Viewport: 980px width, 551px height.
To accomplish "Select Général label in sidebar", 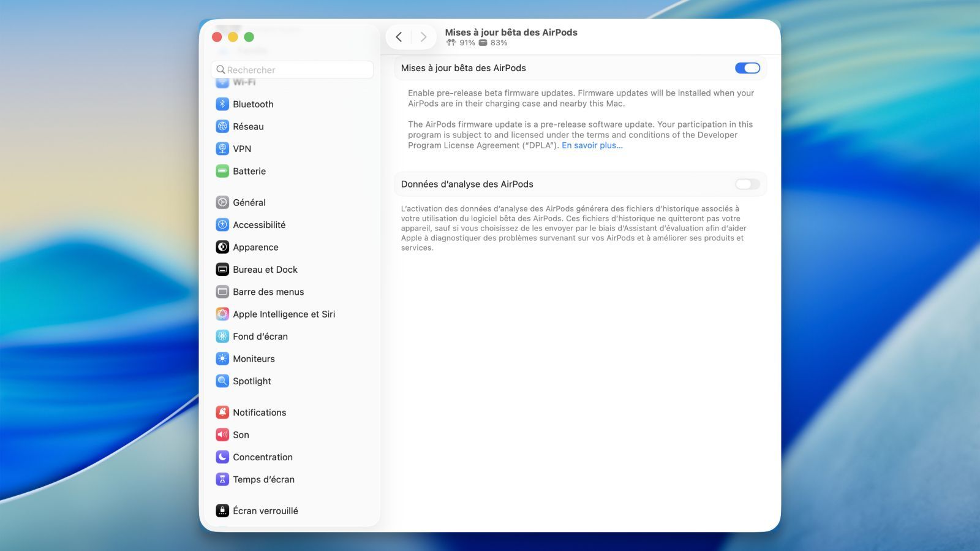I will pyautogui.click(x=249, y=202).
